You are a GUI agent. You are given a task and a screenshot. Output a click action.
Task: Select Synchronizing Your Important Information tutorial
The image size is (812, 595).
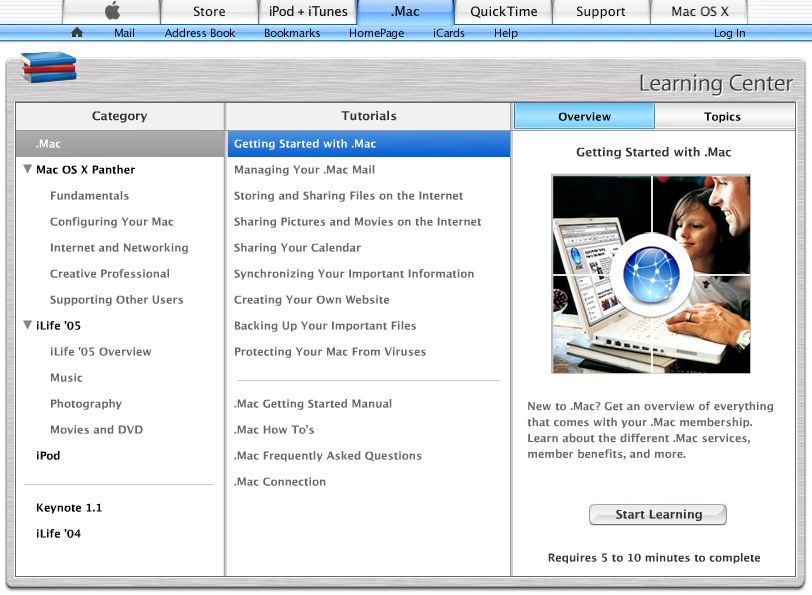(x=354, y=273)
